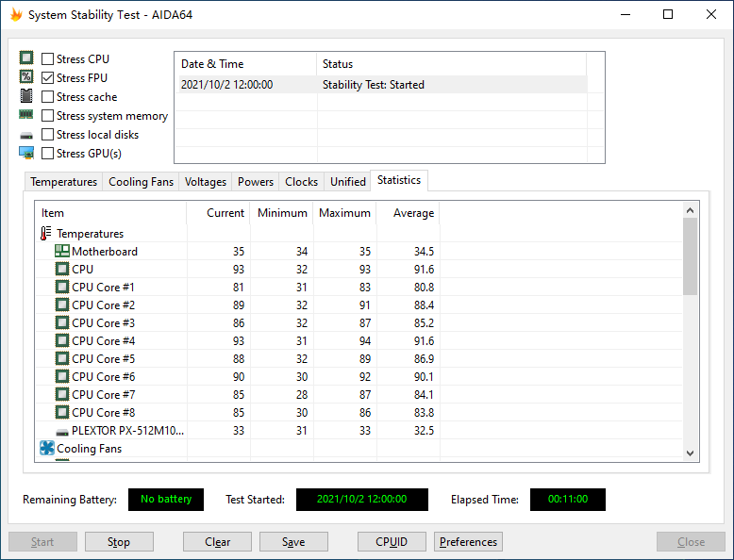Click the Elapsed Time 00:11:00 display

[568, 499]
